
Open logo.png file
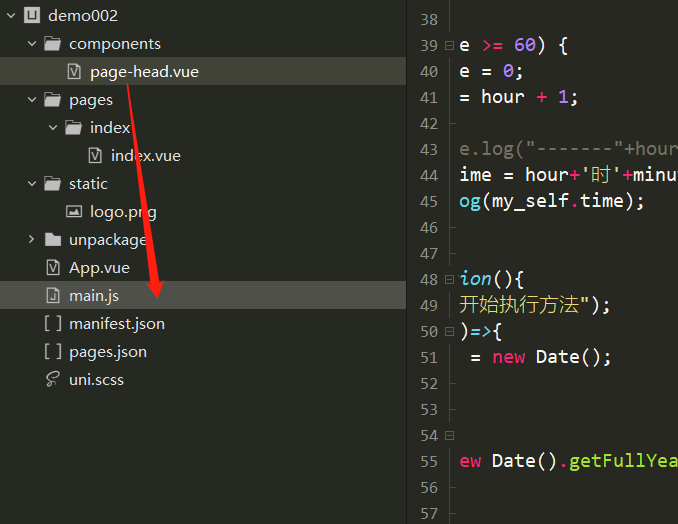[x=123, y=212]
